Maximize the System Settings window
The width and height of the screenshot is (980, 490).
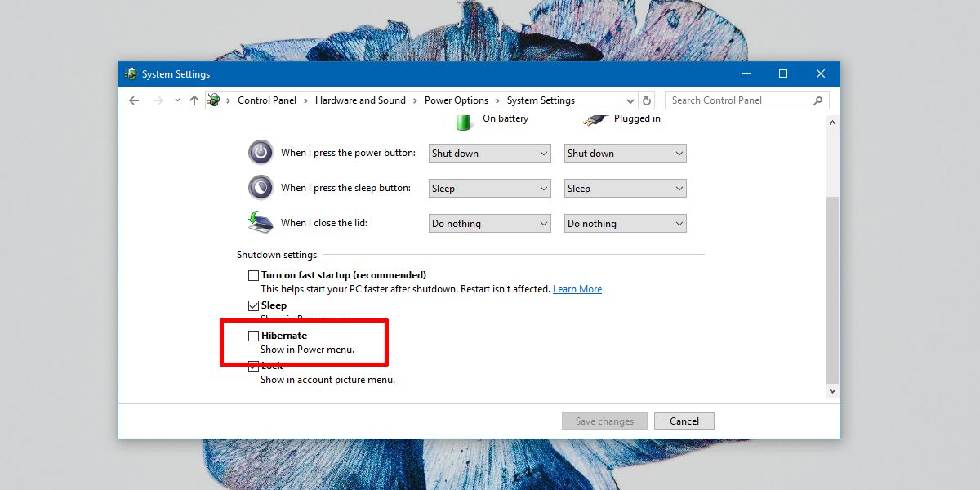(783, 73)
